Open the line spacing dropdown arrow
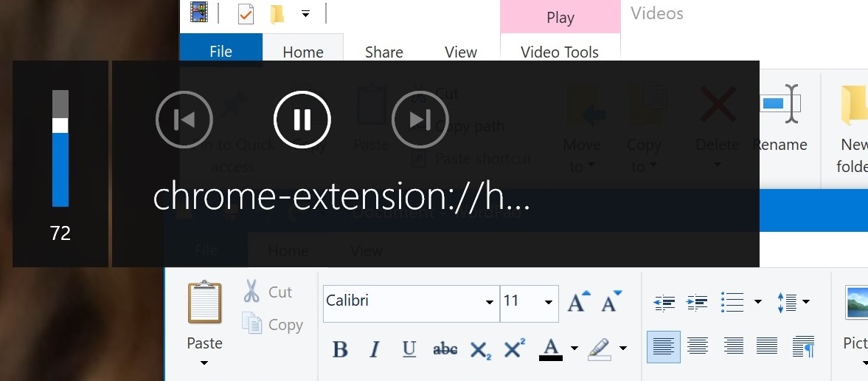Viewport: 868px width, 381px height. [805, 302]
